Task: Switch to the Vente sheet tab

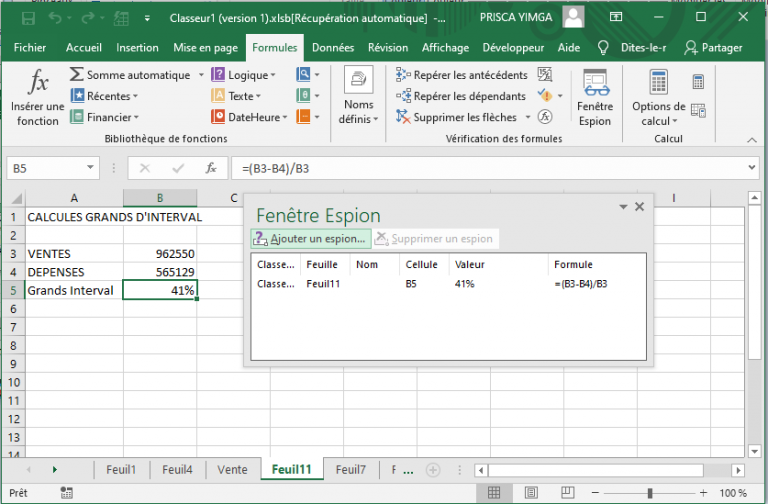Action: (232, 469)
